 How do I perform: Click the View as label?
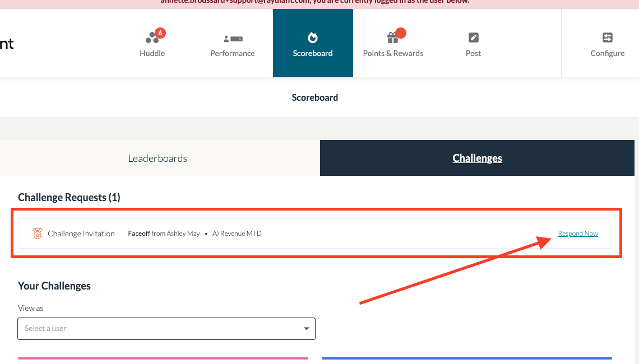[x=31, y=308]
